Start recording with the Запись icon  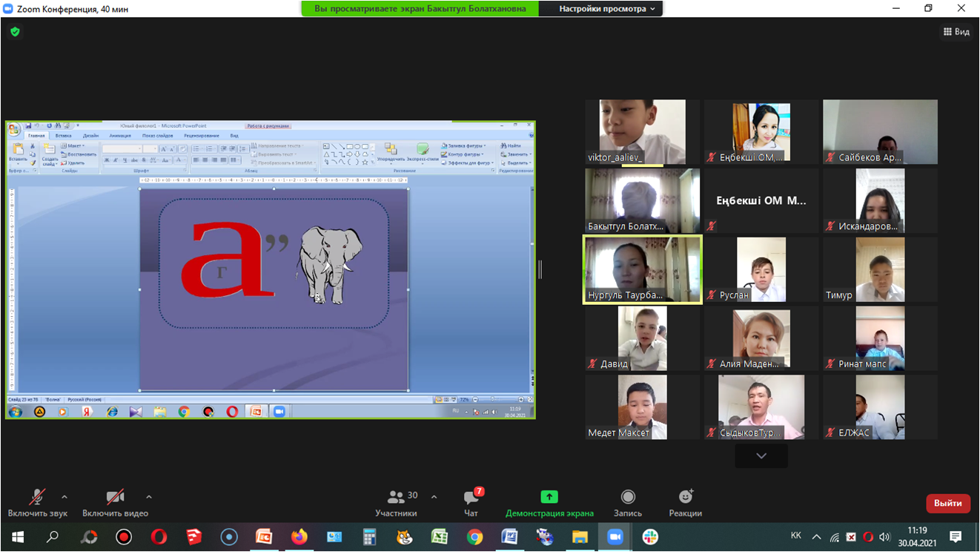click(628, 497)
